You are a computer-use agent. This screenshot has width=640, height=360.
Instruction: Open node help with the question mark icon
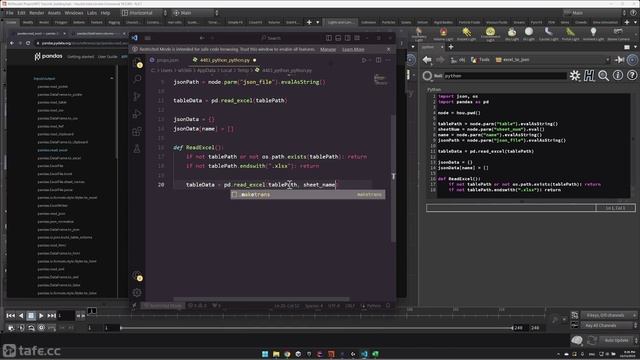tap(632, 76)
